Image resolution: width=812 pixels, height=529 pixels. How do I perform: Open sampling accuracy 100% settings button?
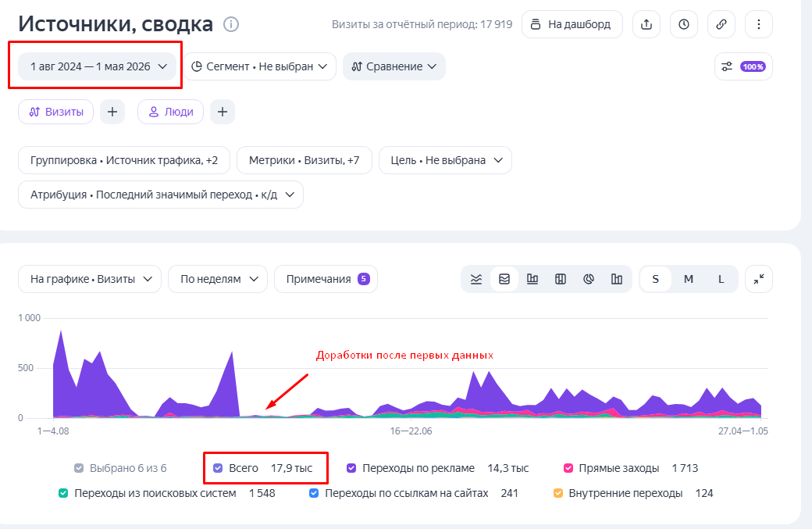(743, 66)
